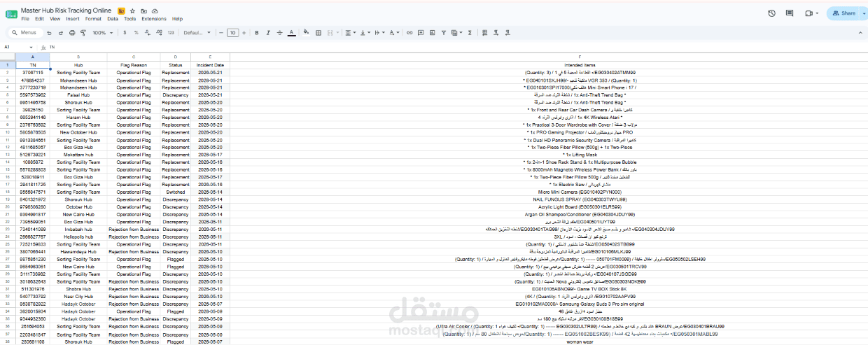Increase font size with plus button
This screenshot has width=868, height=345.
244,33
